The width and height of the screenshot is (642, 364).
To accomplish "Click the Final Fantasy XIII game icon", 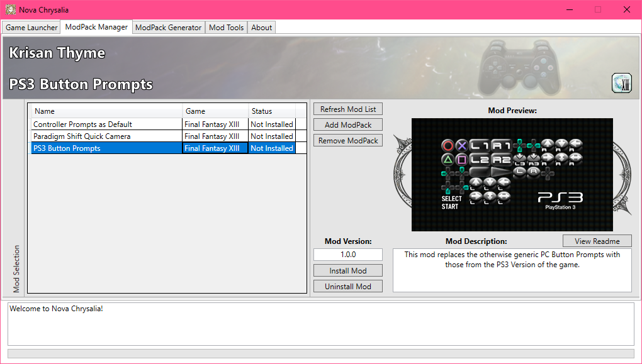I will [621, 83].
